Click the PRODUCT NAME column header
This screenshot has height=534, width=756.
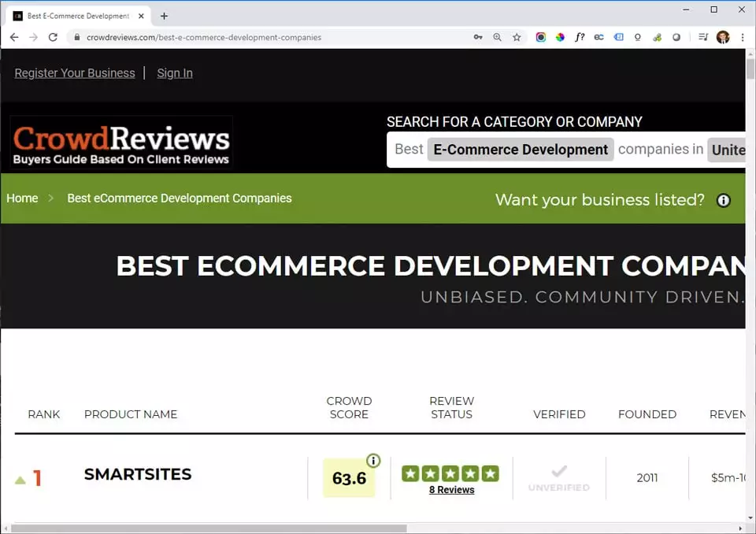click(x=131, y=414)
